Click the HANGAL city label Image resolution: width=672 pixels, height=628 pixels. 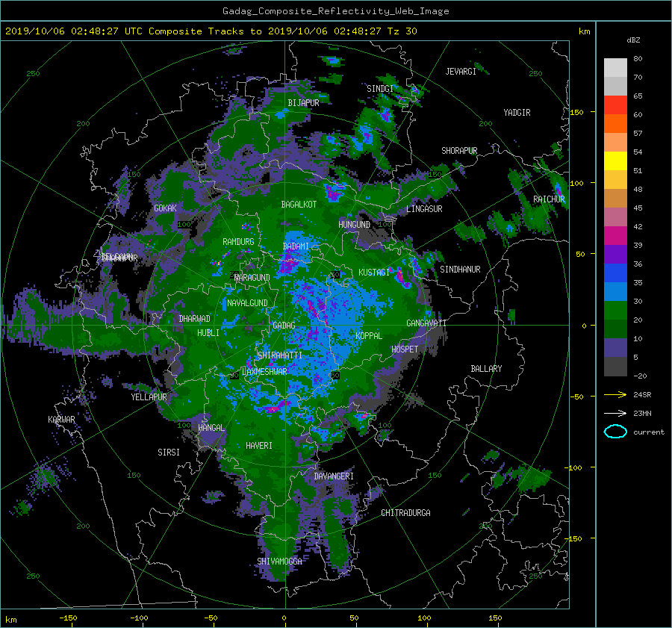211,428
